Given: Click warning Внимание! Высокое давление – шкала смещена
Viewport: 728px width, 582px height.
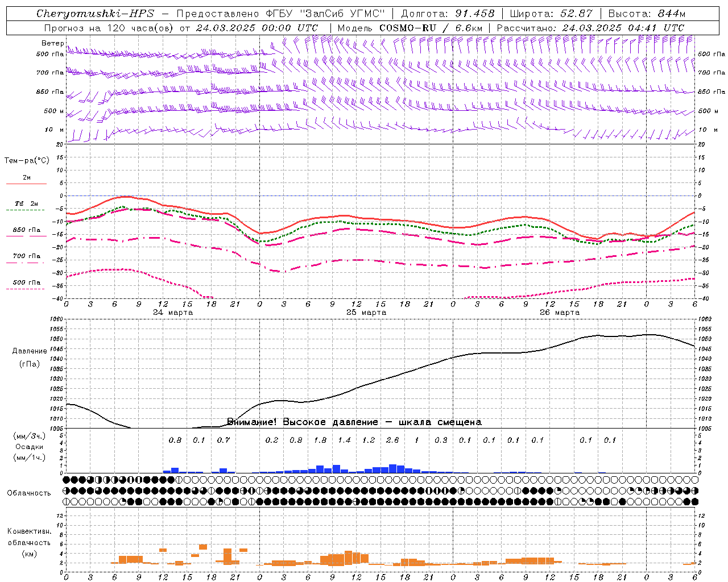Looking at the screenshot, I should coord(354,422).
